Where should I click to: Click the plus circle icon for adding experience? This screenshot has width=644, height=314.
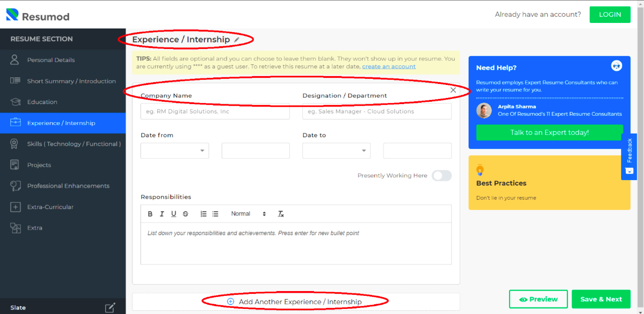231,301
